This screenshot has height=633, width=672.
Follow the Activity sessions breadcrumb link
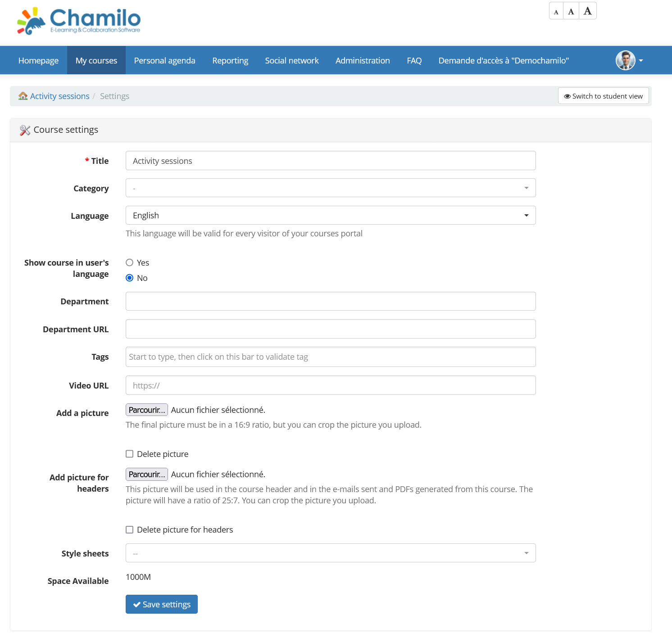tap(59, 96)
